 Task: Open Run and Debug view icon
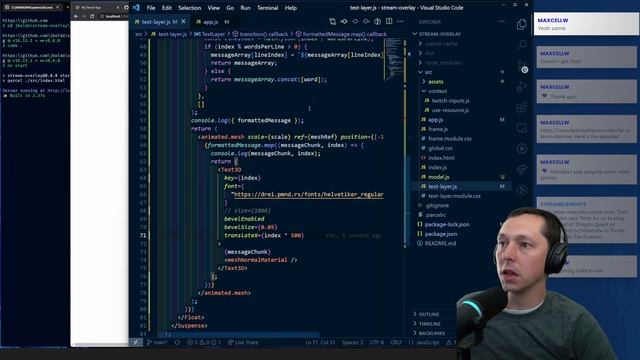[x=521, y=87]
